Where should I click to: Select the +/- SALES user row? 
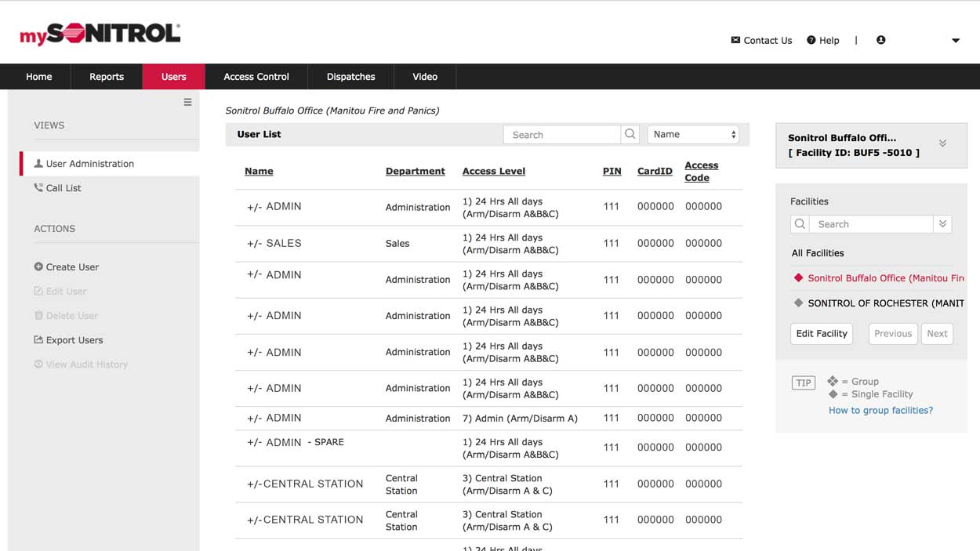488,244
